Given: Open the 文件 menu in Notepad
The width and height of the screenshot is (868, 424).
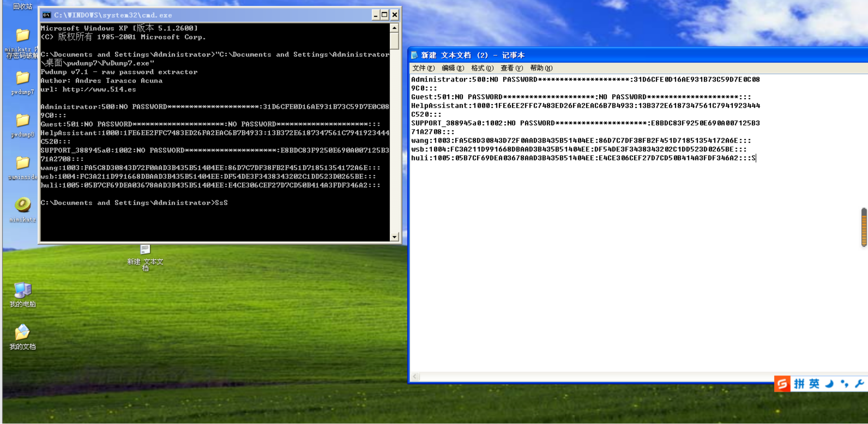Looking at the screenshot, I should [423, 68].
